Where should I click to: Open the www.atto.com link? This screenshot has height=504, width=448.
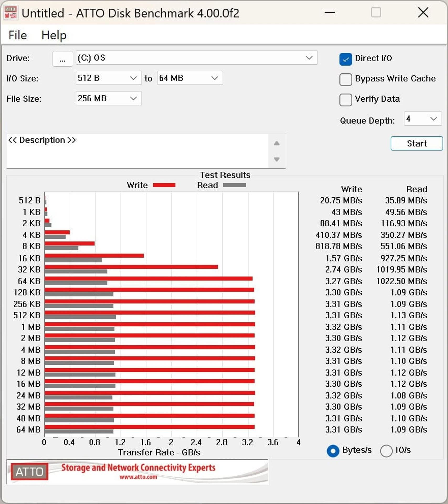tap(138, 477)
